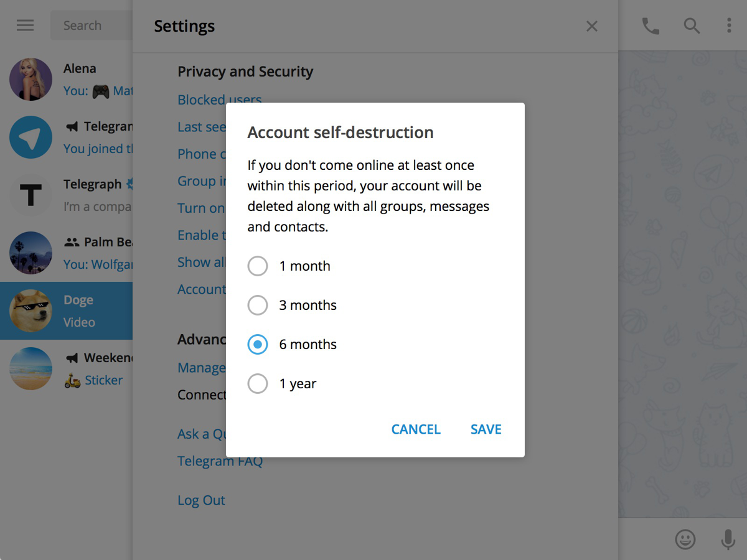Click the Log Out link

pyautogui.click(x=201, y=500)
